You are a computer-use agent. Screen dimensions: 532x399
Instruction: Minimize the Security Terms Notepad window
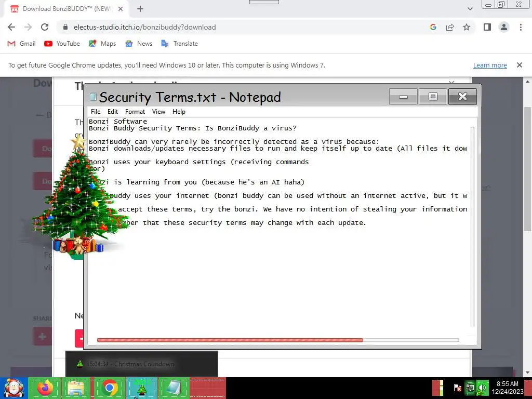[x=403, y=97]
